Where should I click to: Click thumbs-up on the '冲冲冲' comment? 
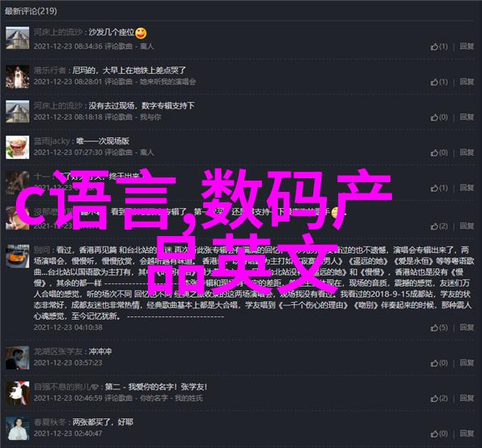(x=439, y=363)
